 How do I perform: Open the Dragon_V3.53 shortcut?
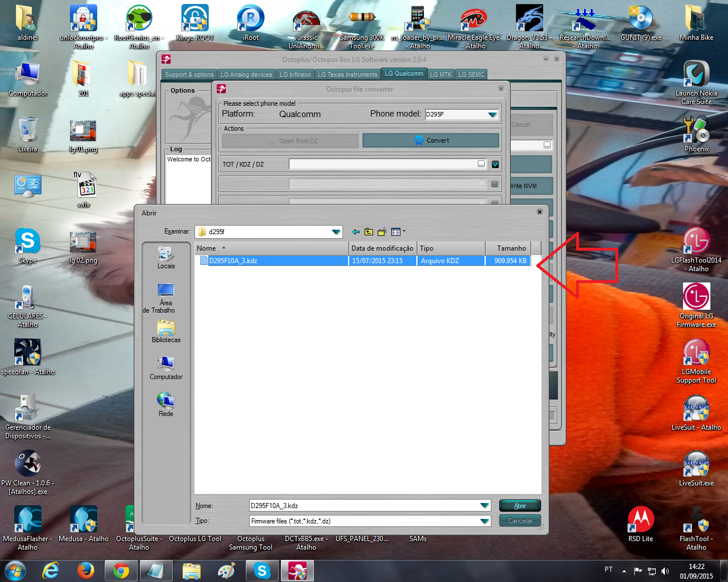click(529, 27)
